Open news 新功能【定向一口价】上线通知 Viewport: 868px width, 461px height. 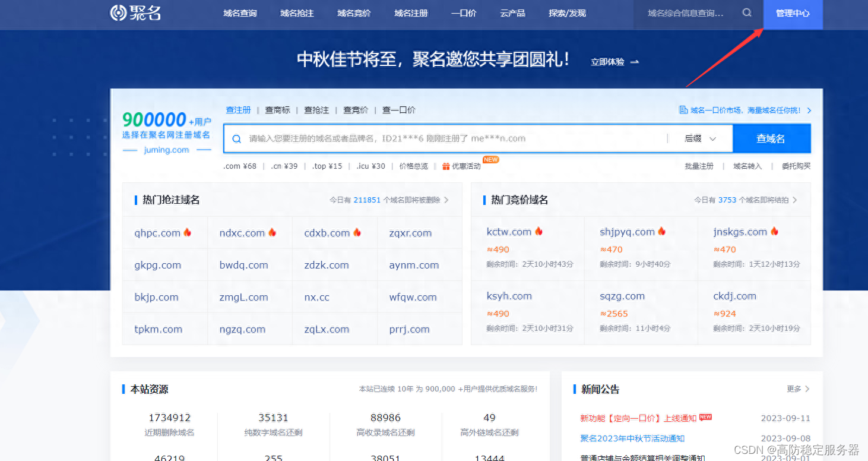tap(638, 418)
